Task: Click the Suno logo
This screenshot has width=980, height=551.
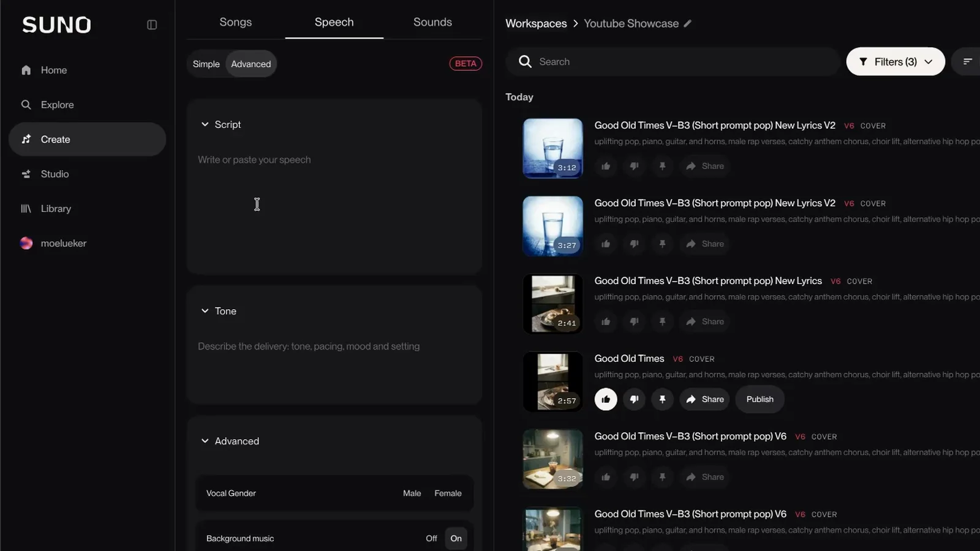Action: [x=56, y=25]
